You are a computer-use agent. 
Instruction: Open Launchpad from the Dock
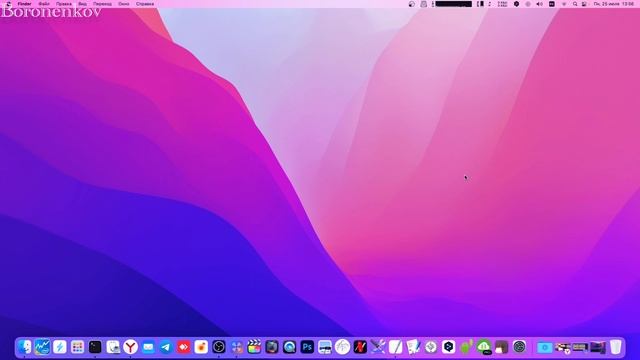77,347
